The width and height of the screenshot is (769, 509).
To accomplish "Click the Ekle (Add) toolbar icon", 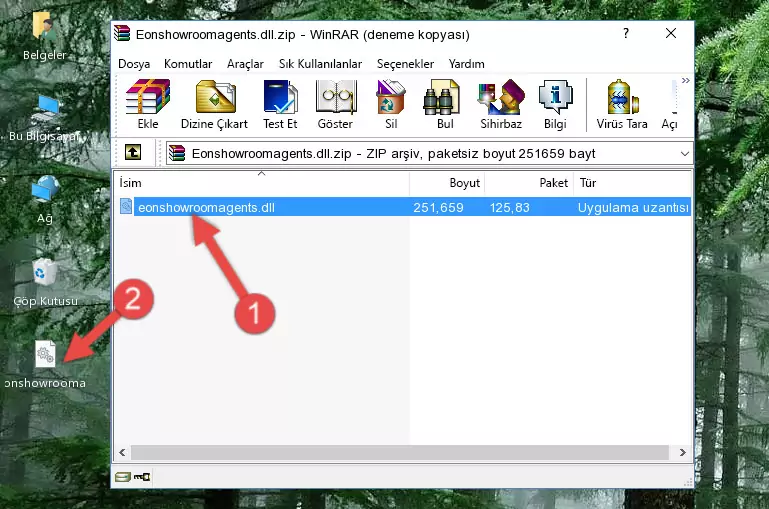I will tap(148, 104).
